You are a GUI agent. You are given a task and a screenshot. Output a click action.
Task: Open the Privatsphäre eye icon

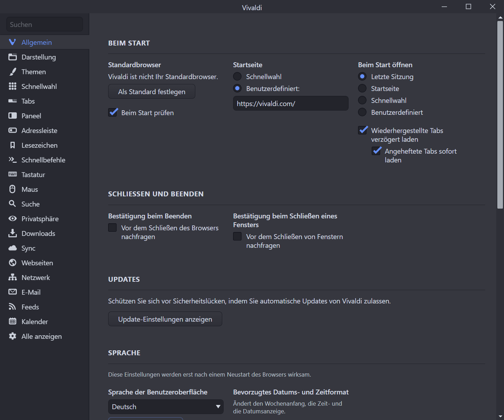coord(13,219)
